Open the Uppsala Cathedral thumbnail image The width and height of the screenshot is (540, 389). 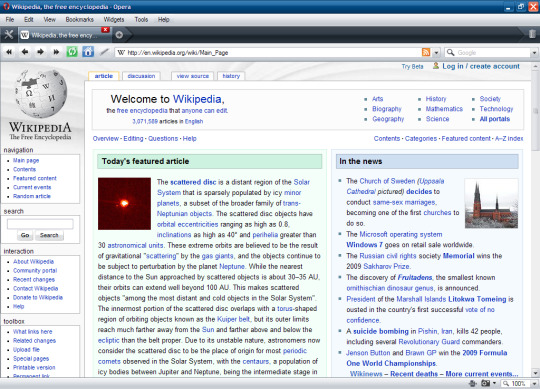491,203
